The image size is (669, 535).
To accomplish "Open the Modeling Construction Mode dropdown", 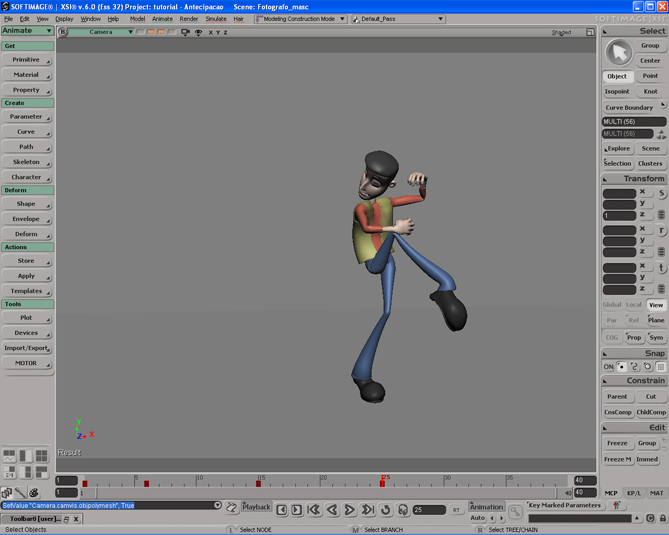I will tap(300, 19).
